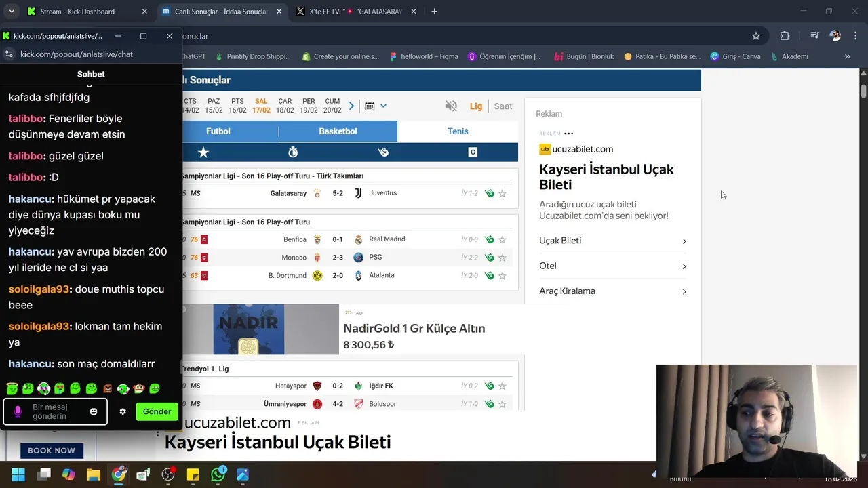Screen dimensions: 868x488
Task: Open ad options three-dots menu
Action: click(x=569, y=134)
